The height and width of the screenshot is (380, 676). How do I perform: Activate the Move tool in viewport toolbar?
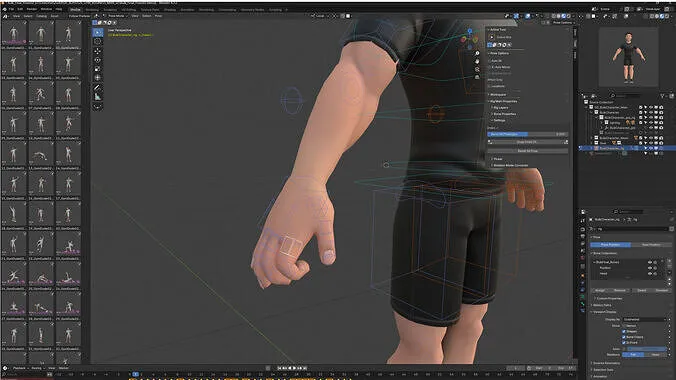(x=98, y=51)
